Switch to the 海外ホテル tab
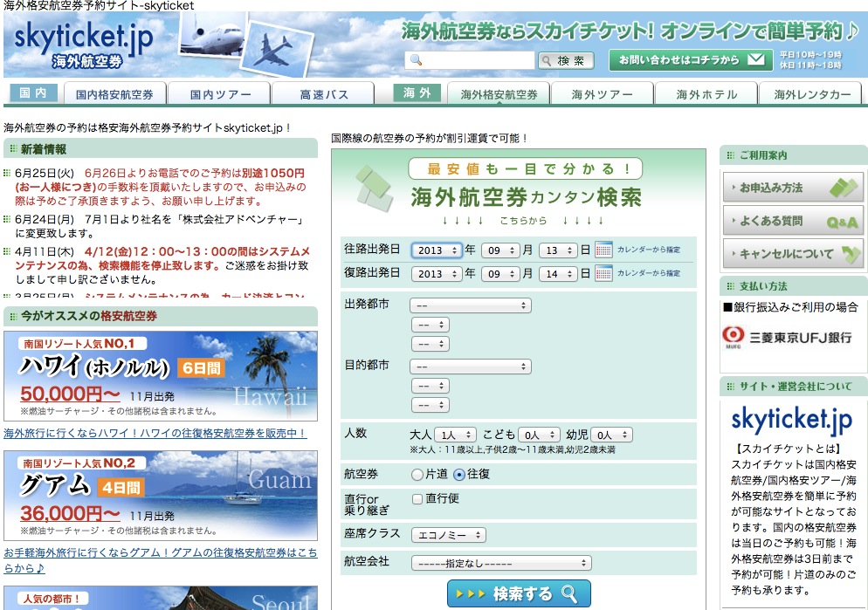This screenshot has width=868, height=610. click(706, 94)
